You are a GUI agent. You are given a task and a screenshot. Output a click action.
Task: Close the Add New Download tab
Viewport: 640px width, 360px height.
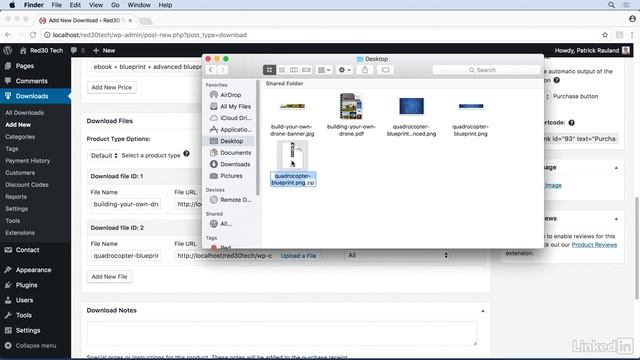click(130, 20)
